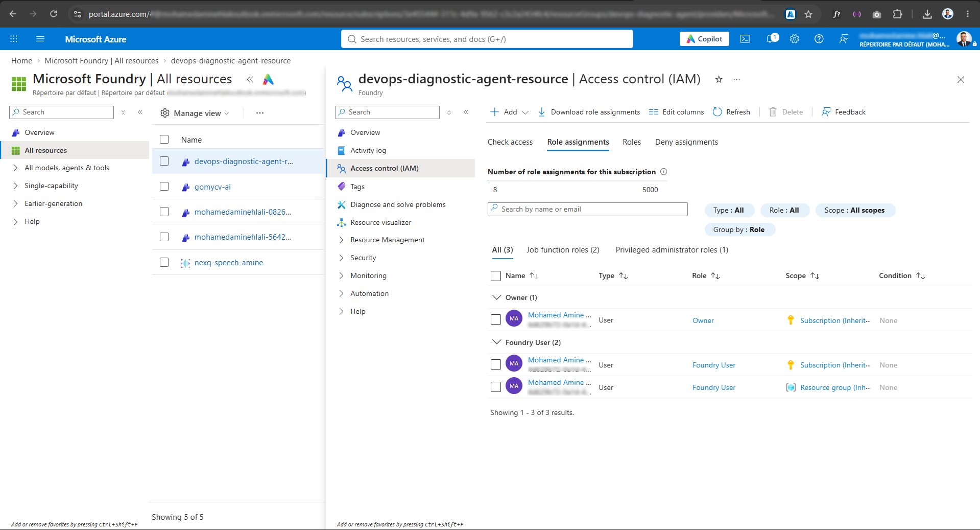Open the Owner role link

point(703,320)
